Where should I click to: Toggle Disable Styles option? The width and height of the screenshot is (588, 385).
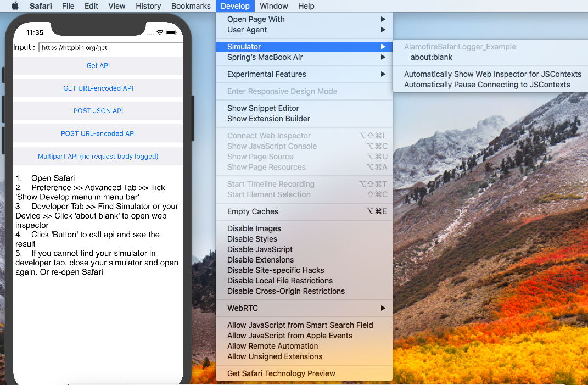(x=304, y=239)
